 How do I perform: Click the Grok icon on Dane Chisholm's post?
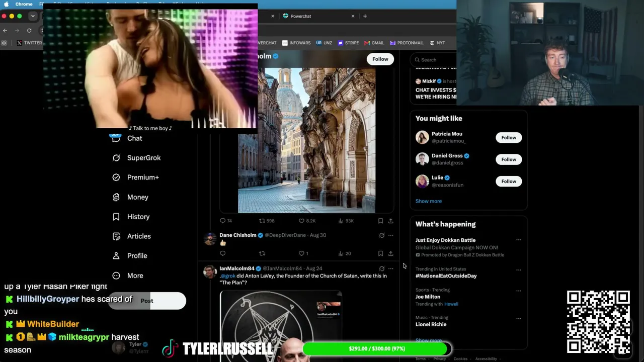[x=381, y=235]
